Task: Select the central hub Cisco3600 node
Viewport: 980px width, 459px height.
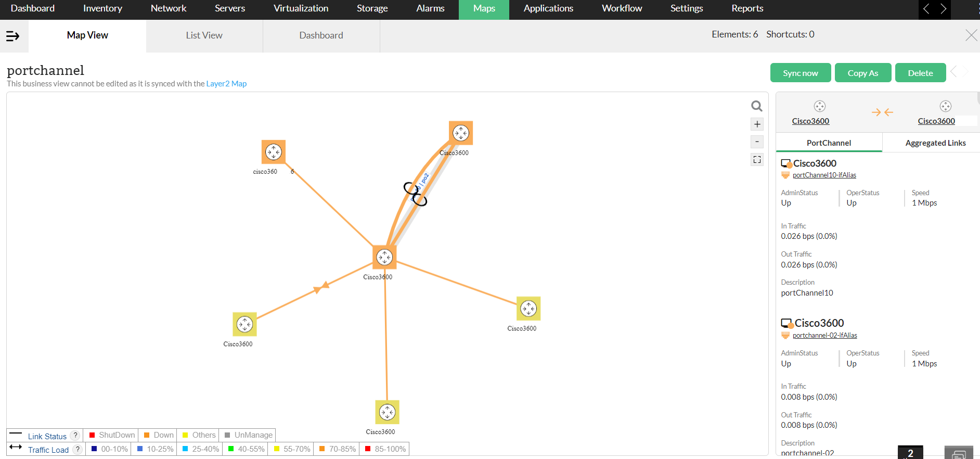Action: click(384, 257)
